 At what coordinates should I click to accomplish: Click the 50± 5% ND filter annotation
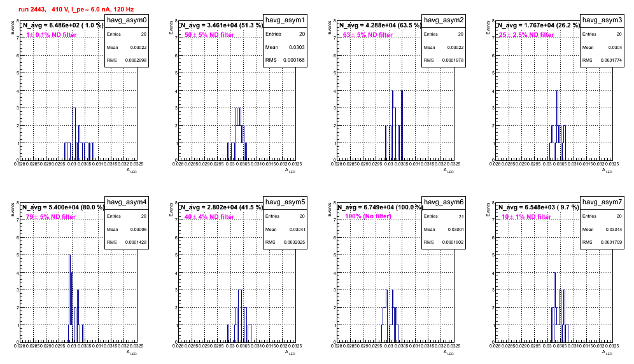coord(209,35)
